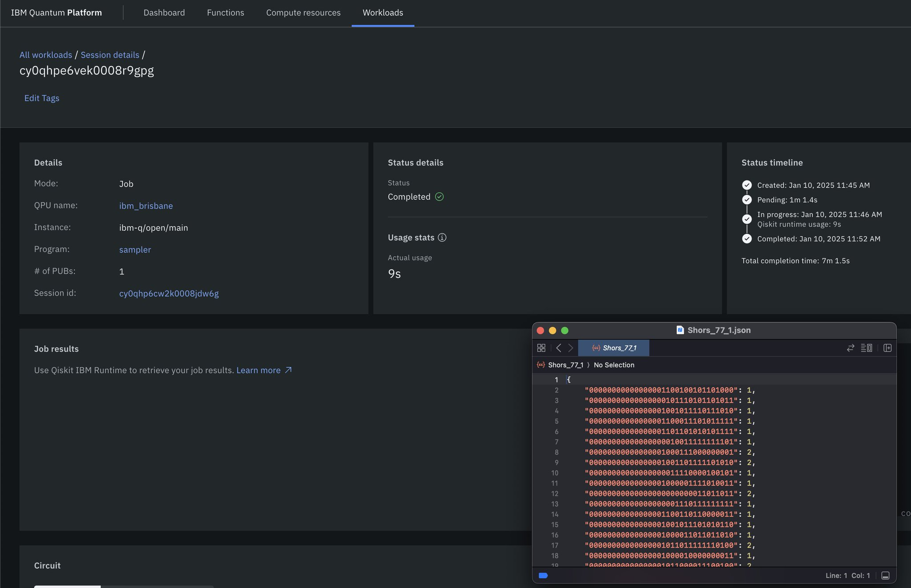Click the Circuit section heading
This screenshot has height=588, width=911.
47,565
